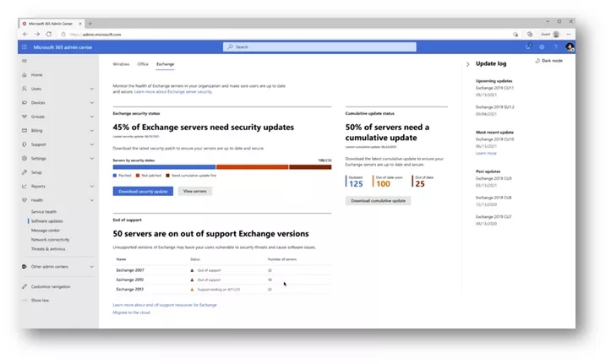
Task: Expand Other admin centers chevron
Action: click(x=91, y=267)
